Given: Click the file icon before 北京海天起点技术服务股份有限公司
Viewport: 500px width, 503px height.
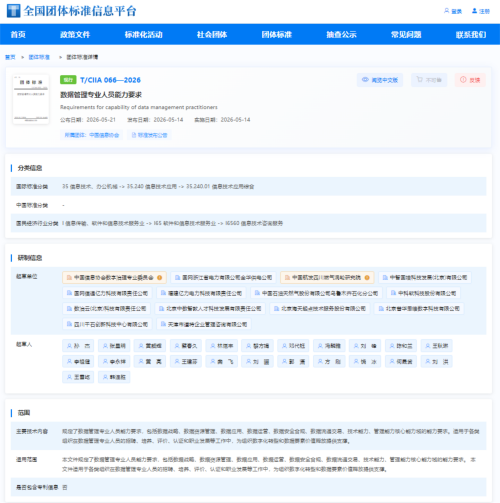Looking at the screenshot, I should click(276, 309).
